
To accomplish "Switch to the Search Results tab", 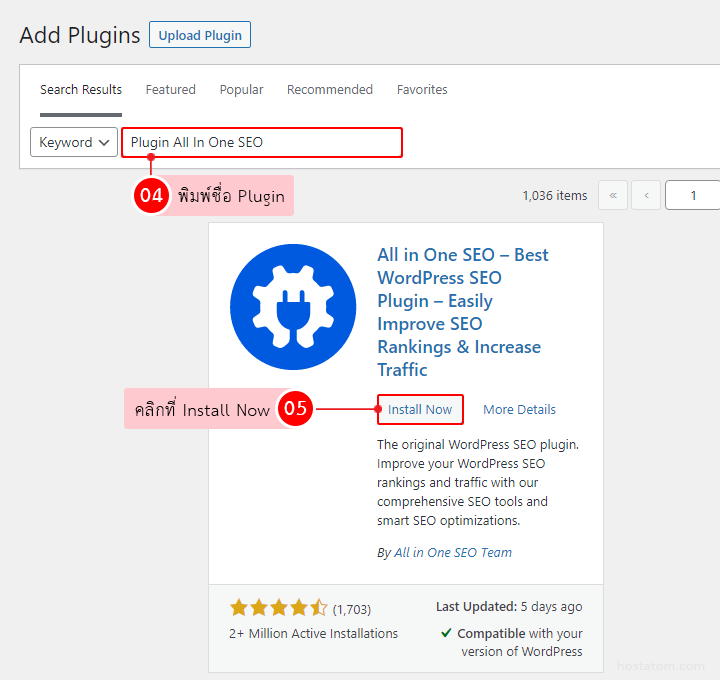I will pyautogui.click(x=81, y=90).
